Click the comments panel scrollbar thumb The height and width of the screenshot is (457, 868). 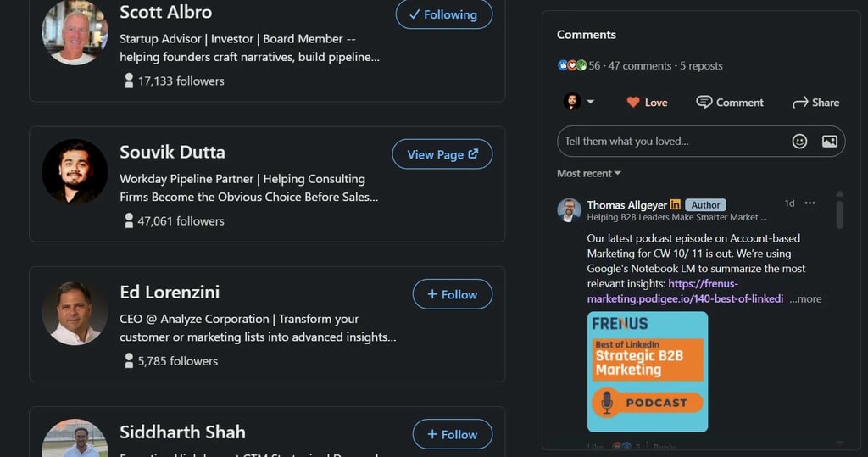[839, 212]
